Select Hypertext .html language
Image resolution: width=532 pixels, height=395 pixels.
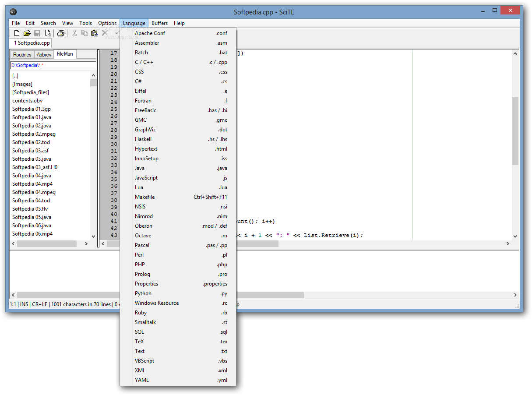click(x=178, y=149)
